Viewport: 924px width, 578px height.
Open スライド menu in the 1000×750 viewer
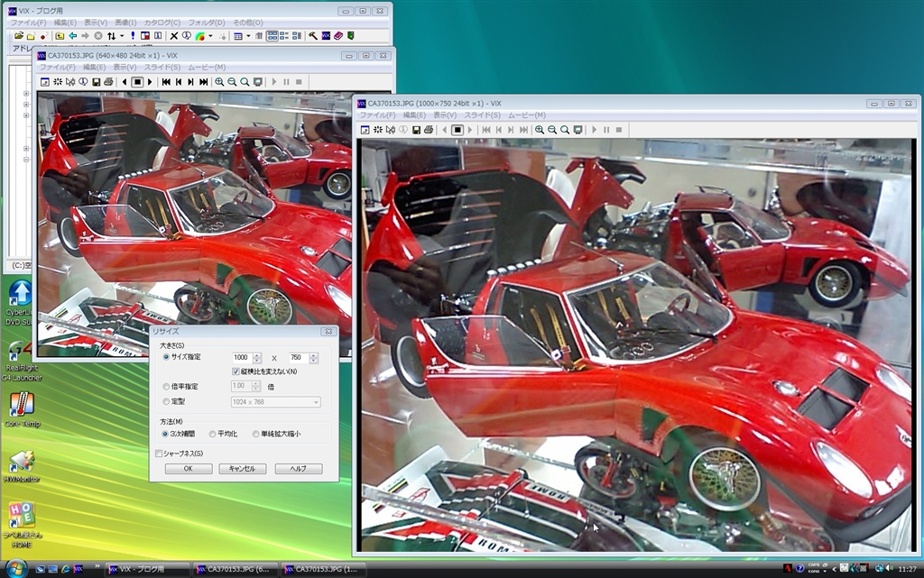(482, 115)
